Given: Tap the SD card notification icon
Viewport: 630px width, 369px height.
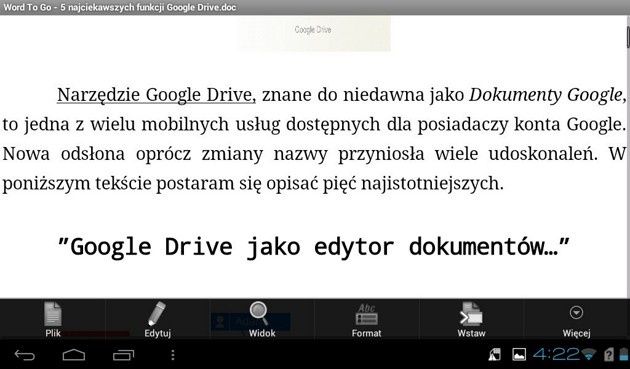Looking at the screenshot, I should [x=495, y=355].
